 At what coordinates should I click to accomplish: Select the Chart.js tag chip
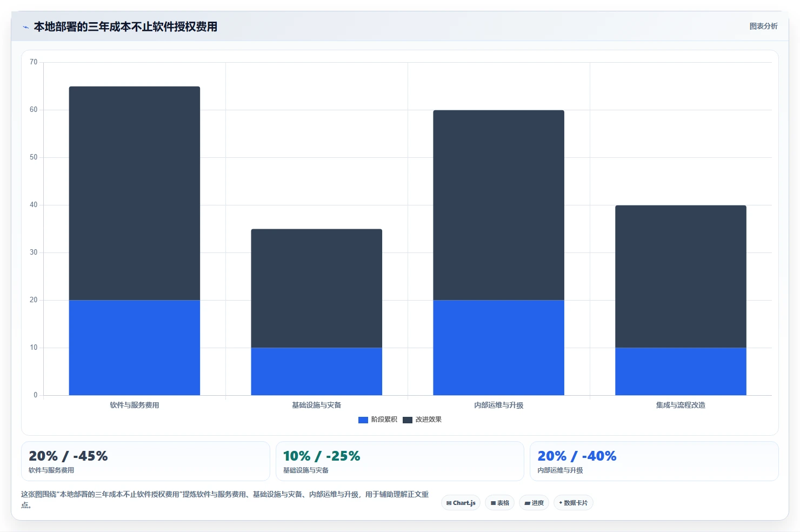pyautogui.click(x=461, y=503)
